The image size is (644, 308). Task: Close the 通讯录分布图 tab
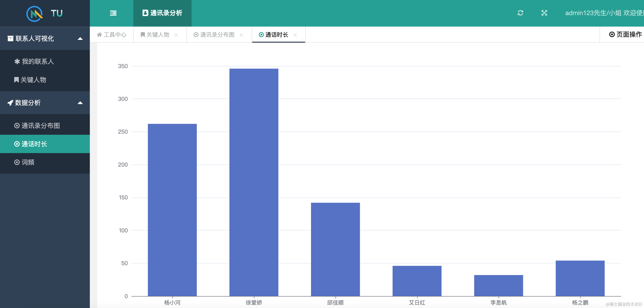[241, 35]
